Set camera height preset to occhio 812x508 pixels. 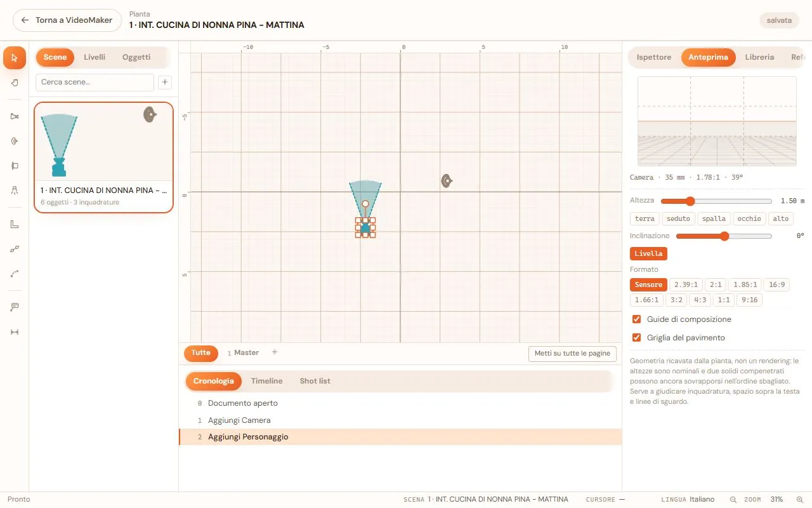pyautogui.click(x=749, y=218)
